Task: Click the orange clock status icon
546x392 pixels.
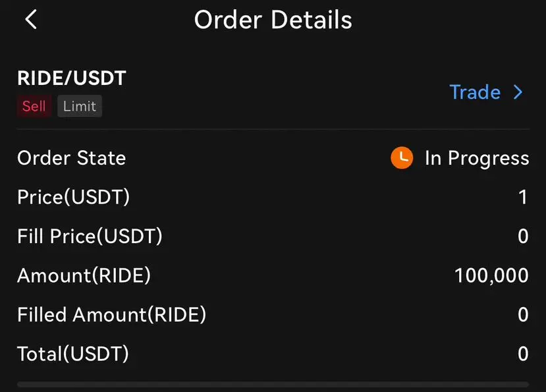Action: coord(402,158)
